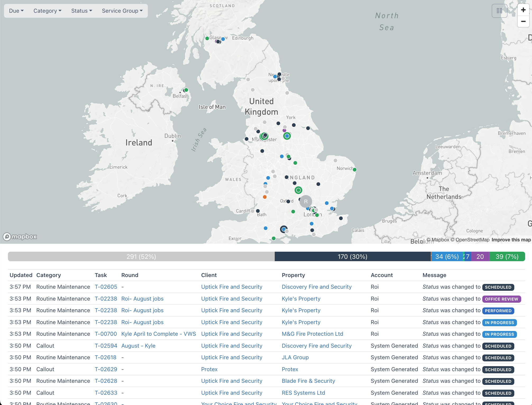The image size is (532, 405).
Task: Open the Kyle April to Complete - VWS round
Action: (x=159, y=334)
